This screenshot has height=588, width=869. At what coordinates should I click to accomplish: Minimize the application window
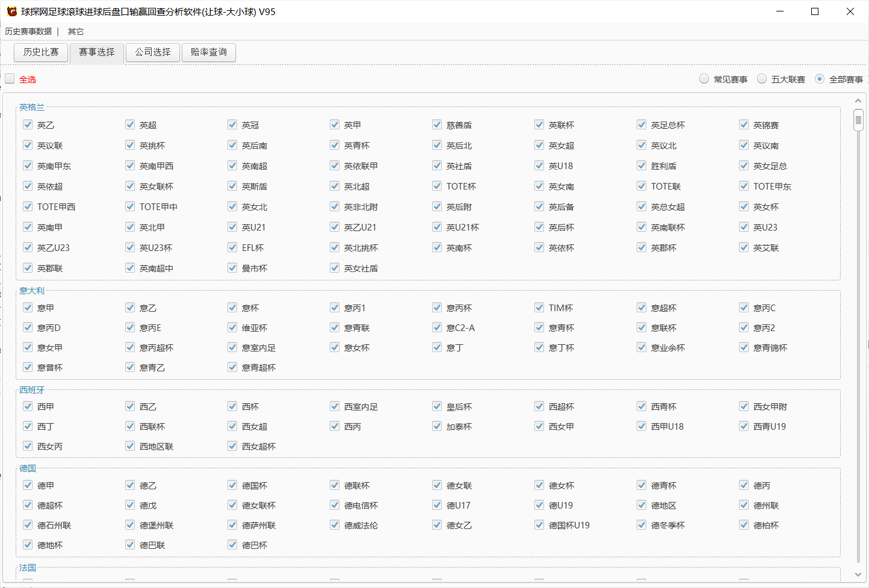coord(780,11)
